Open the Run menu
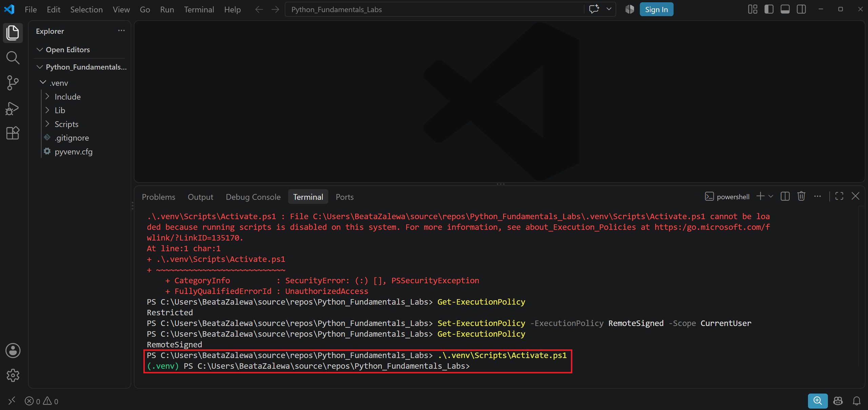The width and height of the screenshot is (868, 410). pyautogui.click(x=167, y=10)
